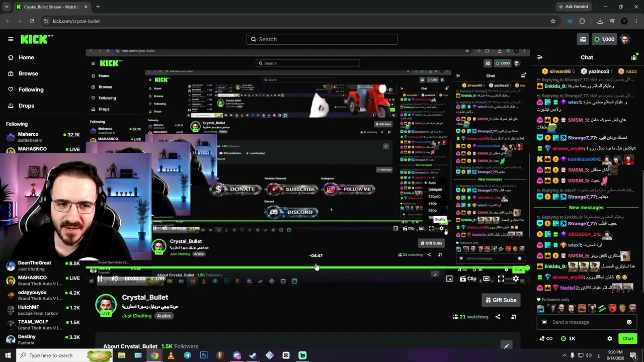Toggle theatre mode on the main player
The width and height of the screenshot is (644, 362).
point(486,279)
